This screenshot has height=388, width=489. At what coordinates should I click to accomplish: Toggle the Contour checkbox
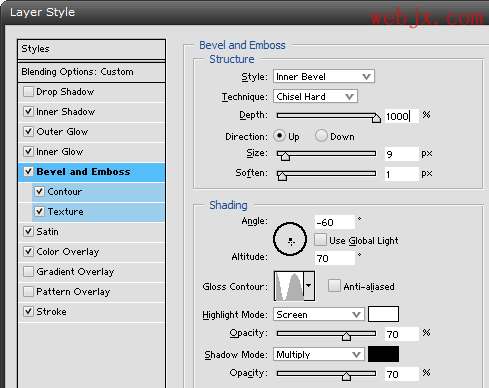point(39,191)
